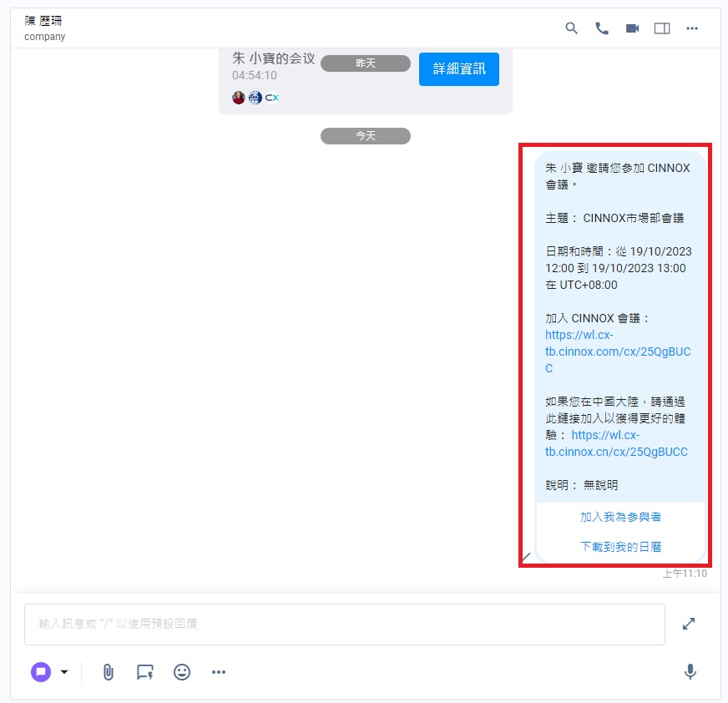Image resolution: width=728 pixels, height=703 pixels.
Task: Click the company label under the contact name
Action: tap(44, 37)
